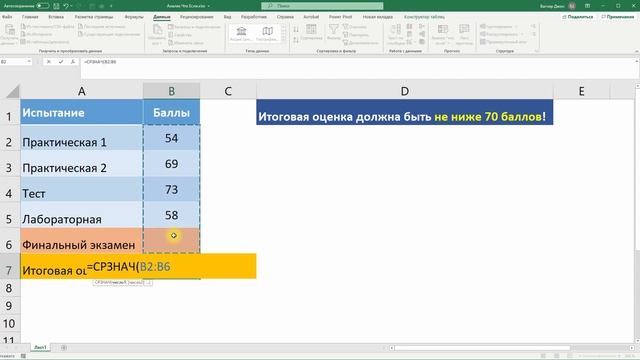
Task: Open the Undo history dropdown arrow
Action: (71, 6)
